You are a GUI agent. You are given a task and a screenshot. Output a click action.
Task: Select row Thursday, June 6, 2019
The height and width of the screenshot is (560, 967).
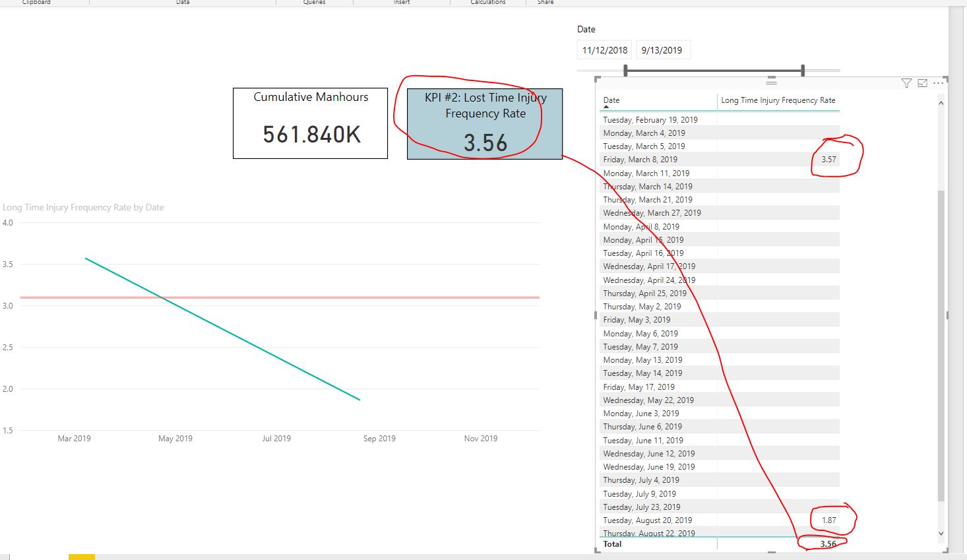tap(720, 427)
